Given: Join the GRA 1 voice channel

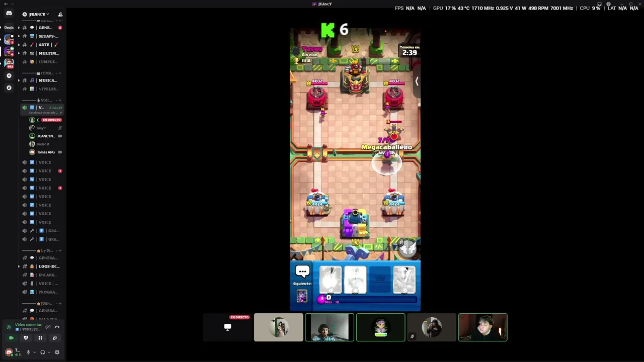Looking at the screenshot, I should point(42,231).
